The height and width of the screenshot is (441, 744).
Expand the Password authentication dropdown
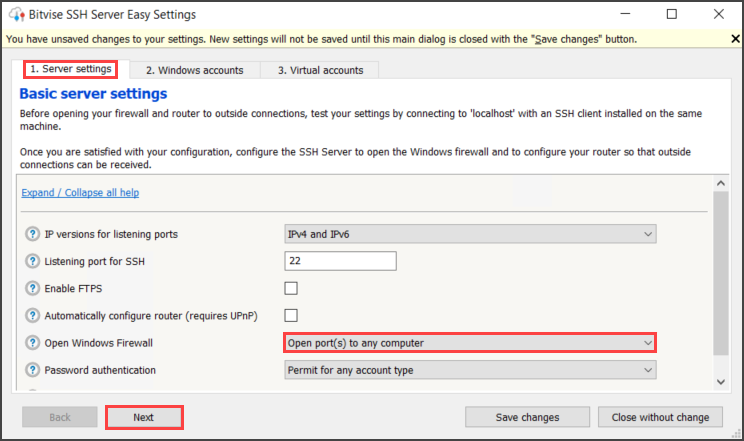coord(470,370)
